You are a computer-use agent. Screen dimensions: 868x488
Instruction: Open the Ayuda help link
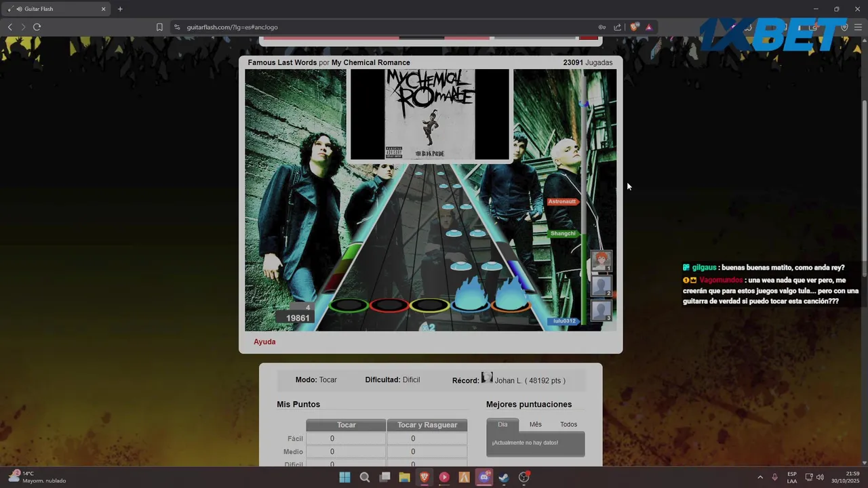pyautogui.click(x=264, y=342)
